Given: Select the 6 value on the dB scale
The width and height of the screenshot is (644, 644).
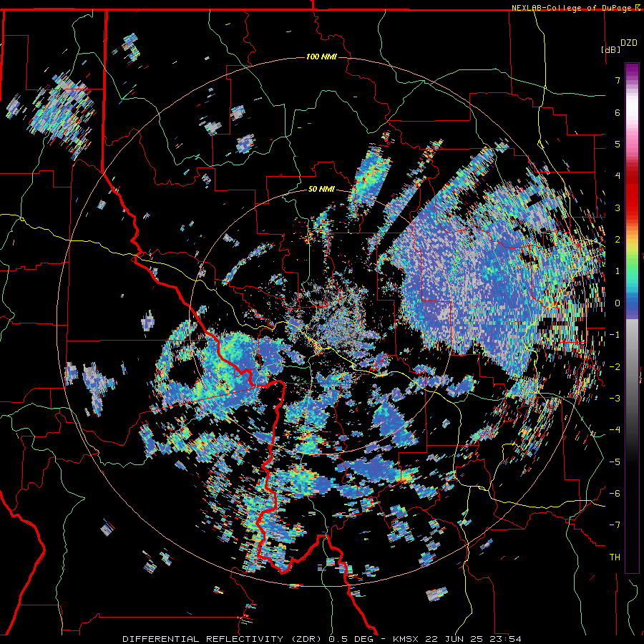Looking at the screenshot, I should tap(618, 112).
